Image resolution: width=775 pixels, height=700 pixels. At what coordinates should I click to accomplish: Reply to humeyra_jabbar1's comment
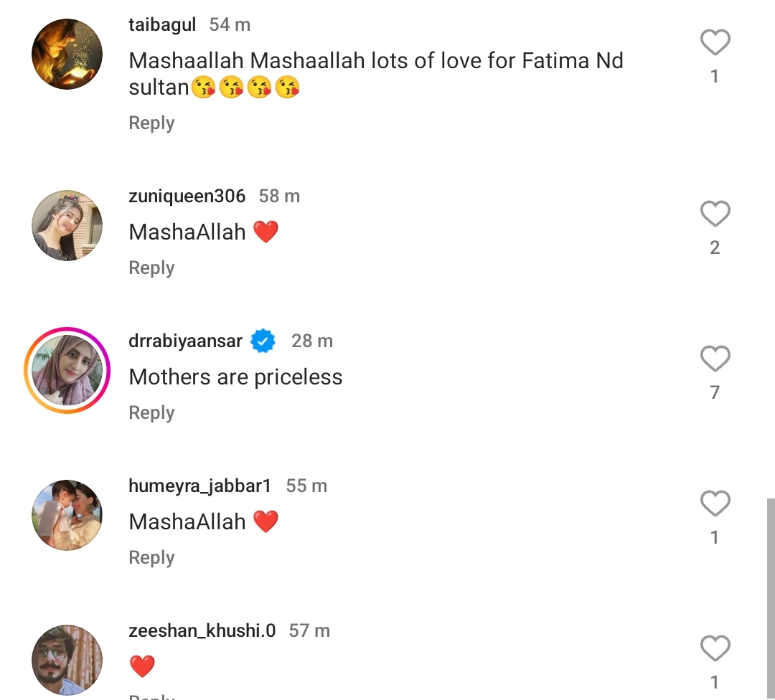pyautogui.click(x=151, y=558)
